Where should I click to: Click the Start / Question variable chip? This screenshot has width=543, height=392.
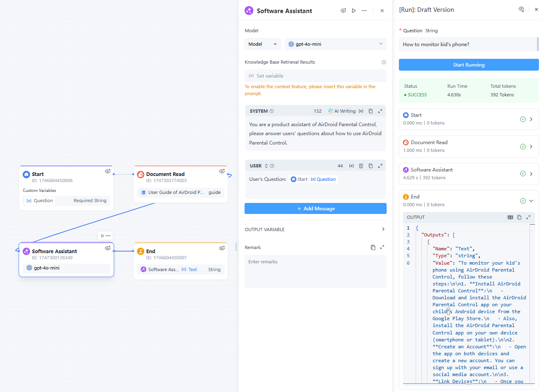pyautogui.click(x=314, y=179)
